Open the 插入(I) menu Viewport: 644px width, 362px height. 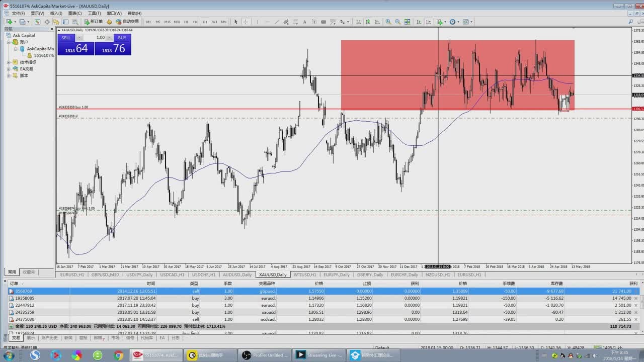click(56, 14)
